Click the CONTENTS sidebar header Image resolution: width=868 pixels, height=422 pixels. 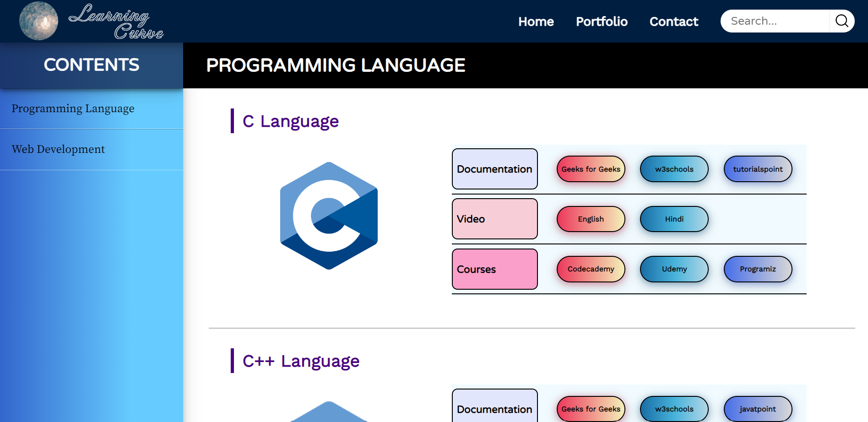pyautogui.click(x=92, y=65)
